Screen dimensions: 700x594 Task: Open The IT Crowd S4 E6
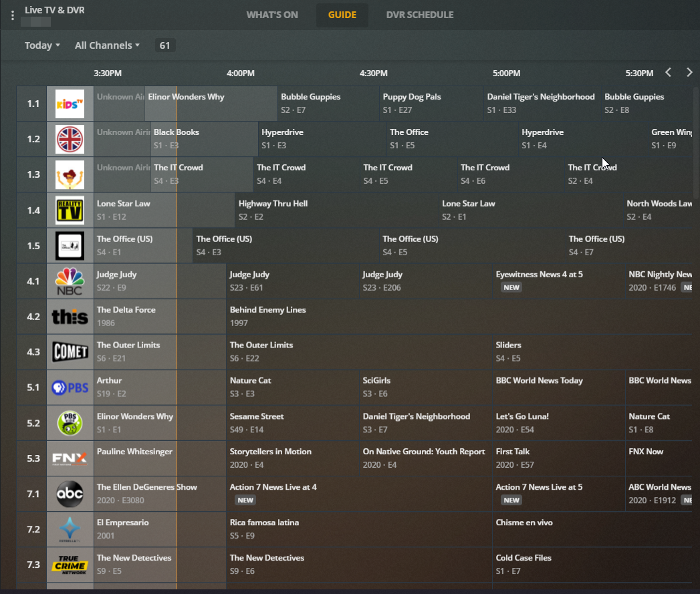[x=511, y=174]
